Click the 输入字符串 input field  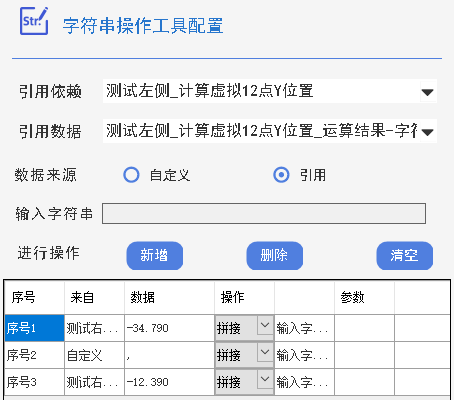tap(264, 213)
